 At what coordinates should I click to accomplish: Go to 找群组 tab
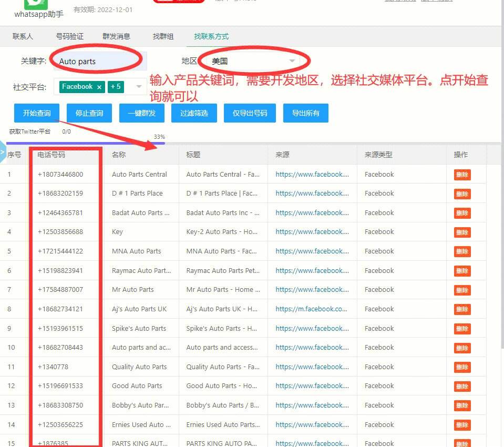click(163, 36)
